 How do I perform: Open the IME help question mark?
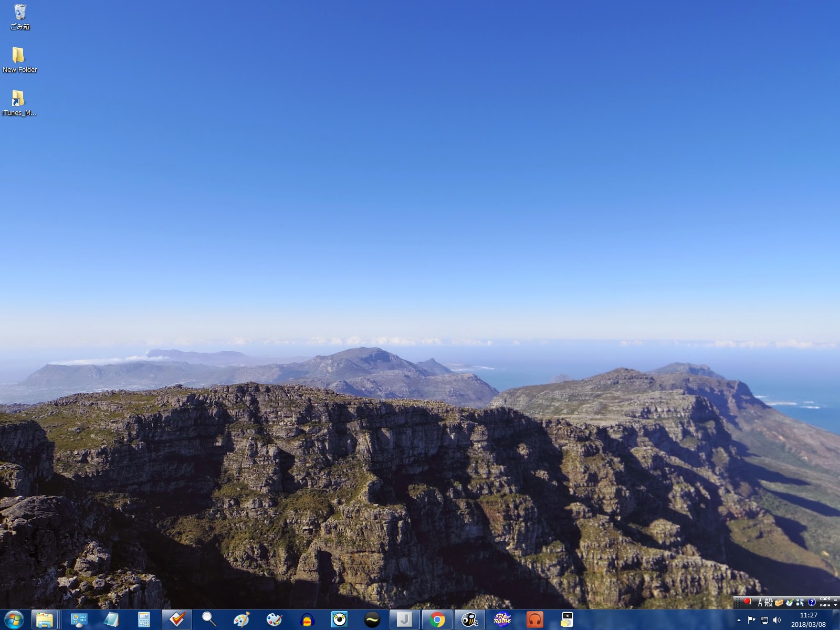pyautogui.click(x=812, y=603)
